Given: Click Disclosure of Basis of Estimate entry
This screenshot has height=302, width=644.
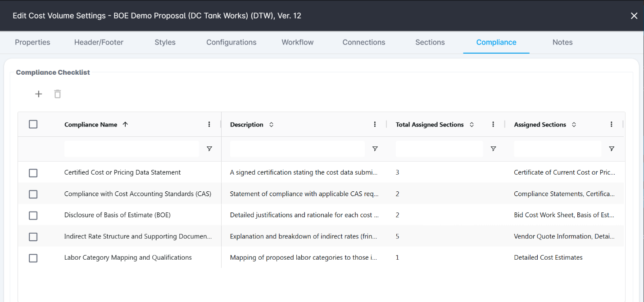Looking at the screenshot, I should (117, 215).
